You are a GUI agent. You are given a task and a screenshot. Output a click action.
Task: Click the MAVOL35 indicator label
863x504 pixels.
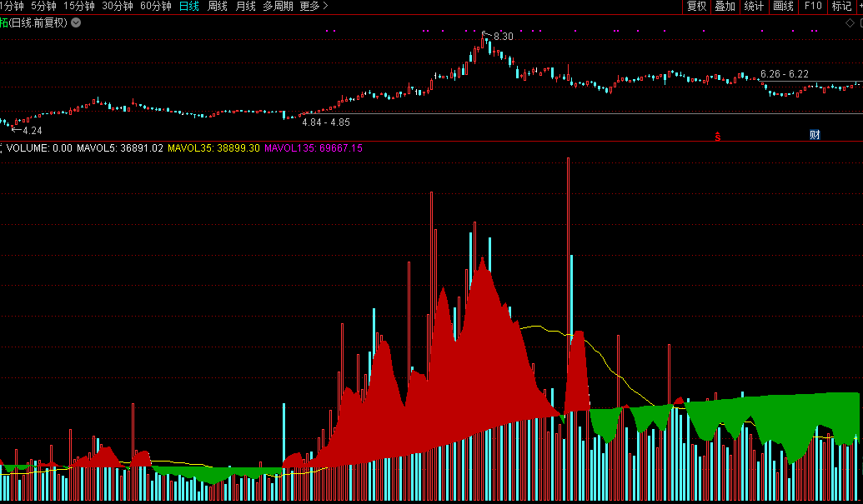coord(213,148)
